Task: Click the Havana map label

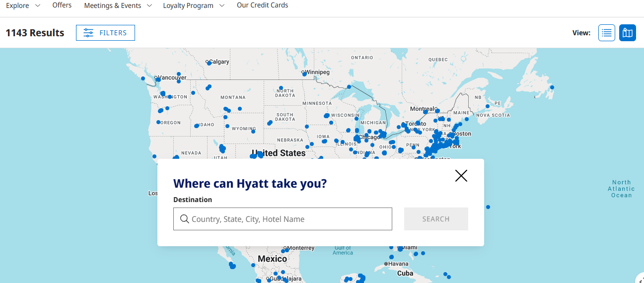Action: [398, 264]
